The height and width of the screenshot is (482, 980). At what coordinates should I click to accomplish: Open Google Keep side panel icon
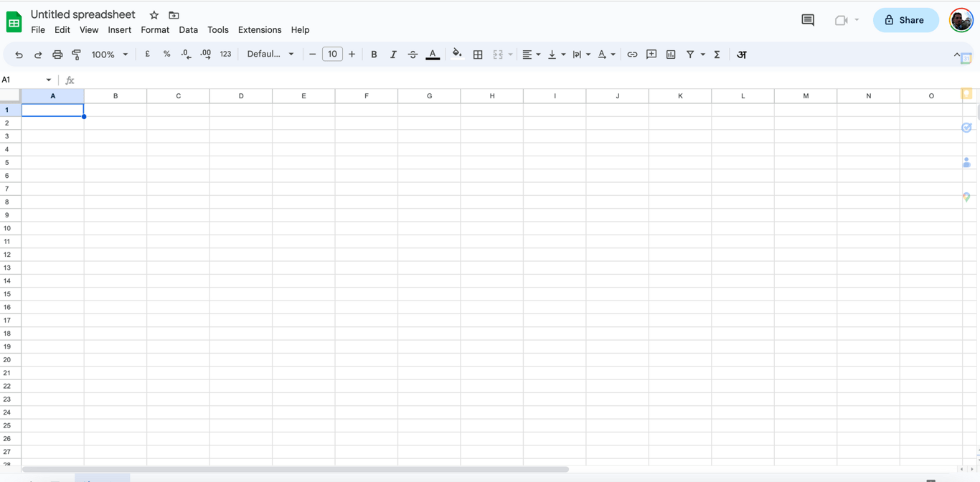tap(966, 94)
